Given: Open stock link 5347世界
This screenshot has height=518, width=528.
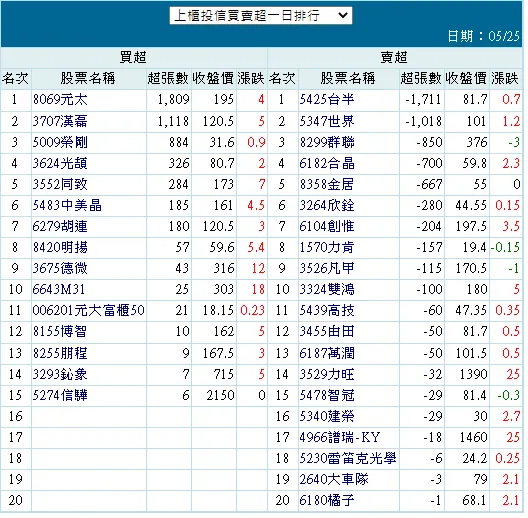Looking at the screenshot, I should point(327,121).
